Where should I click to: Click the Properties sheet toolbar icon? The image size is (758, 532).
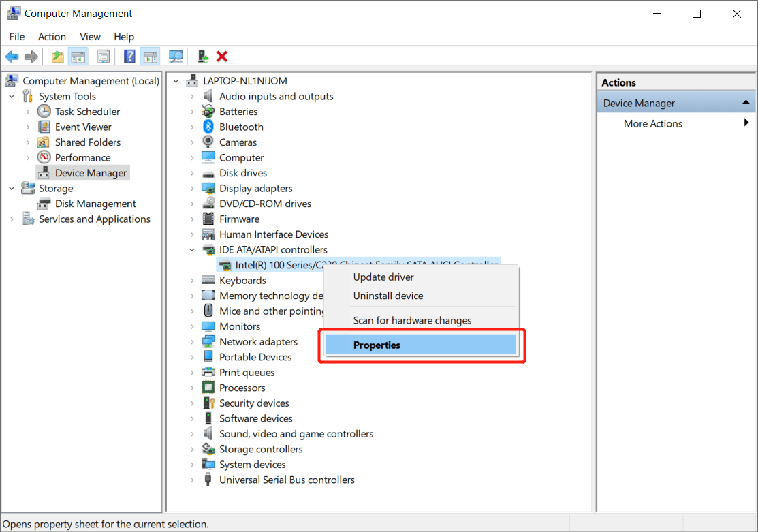point(103,56)
